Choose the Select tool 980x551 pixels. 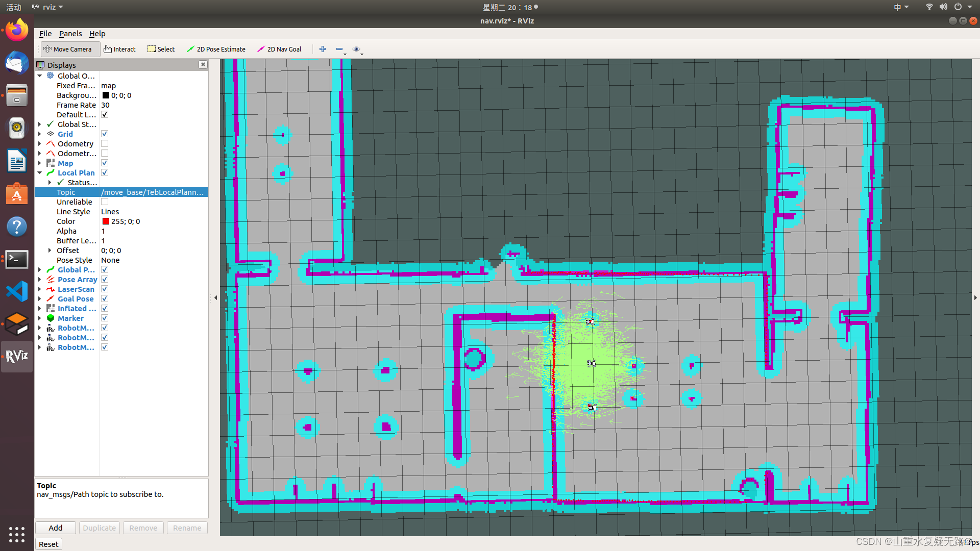[x=161, y=49]
